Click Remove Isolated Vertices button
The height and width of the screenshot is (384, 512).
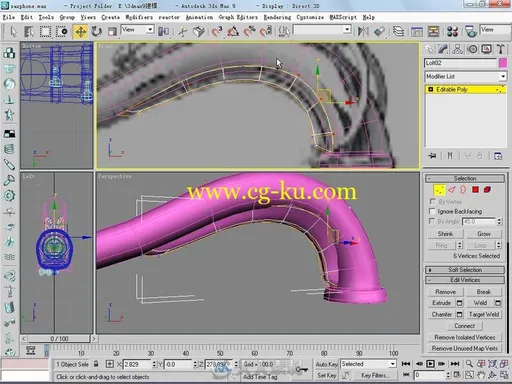tap(465, 337)
